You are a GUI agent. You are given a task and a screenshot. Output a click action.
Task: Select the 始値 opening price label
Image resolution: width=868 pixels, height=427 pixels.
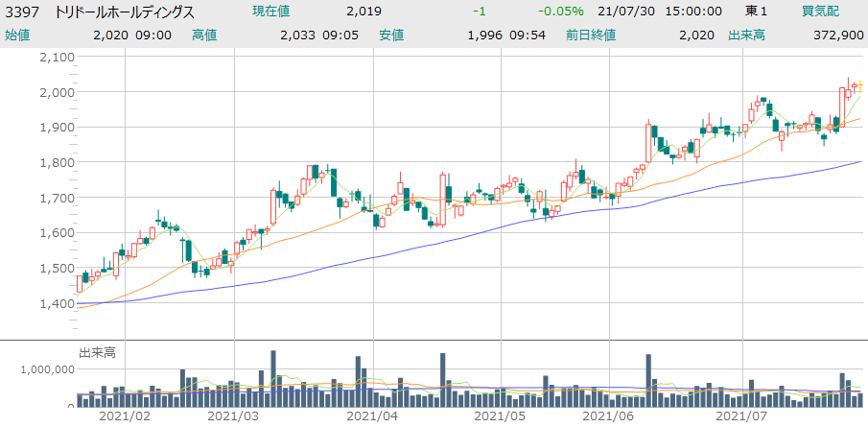tap(18, 36)
